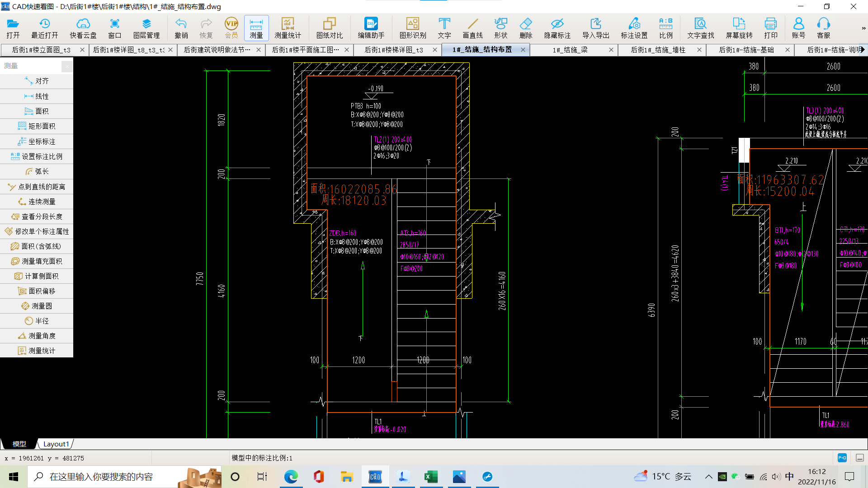The height and width of the screenshot is (488, 868).
Task: Choose 线性 linear measurement
Action: 37,96
